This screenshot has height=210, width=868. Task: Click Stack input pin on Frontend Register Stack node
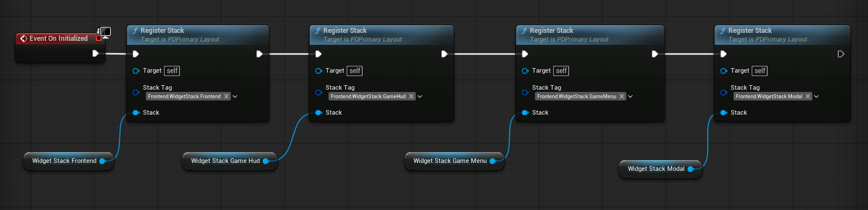point(136,112)
